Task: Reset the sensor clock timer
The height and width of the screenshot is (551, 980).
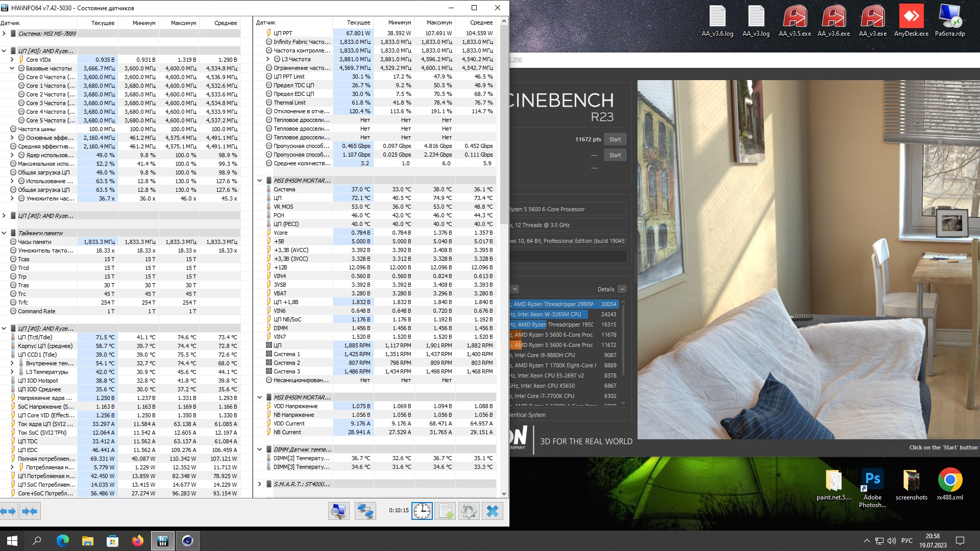Action: pyautogui.click(x=422, y=511)
